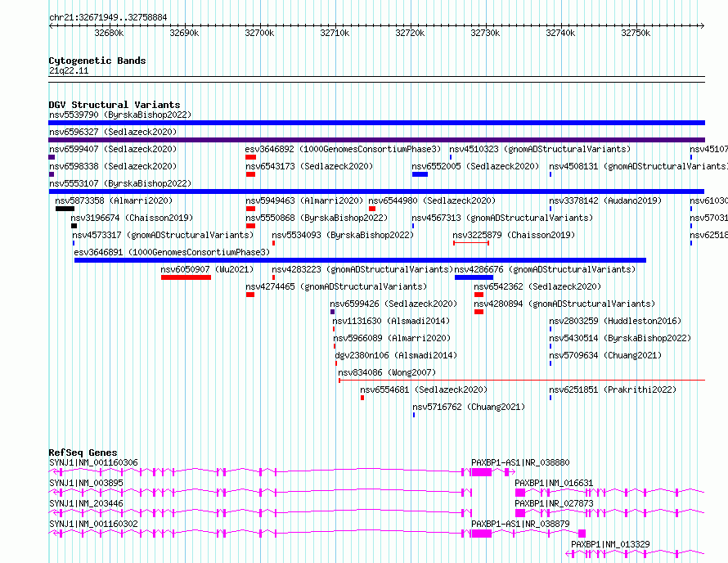
Task: Click nsv6544980 (Sedlazeck2020) label
Action: (x=432, y=200)
